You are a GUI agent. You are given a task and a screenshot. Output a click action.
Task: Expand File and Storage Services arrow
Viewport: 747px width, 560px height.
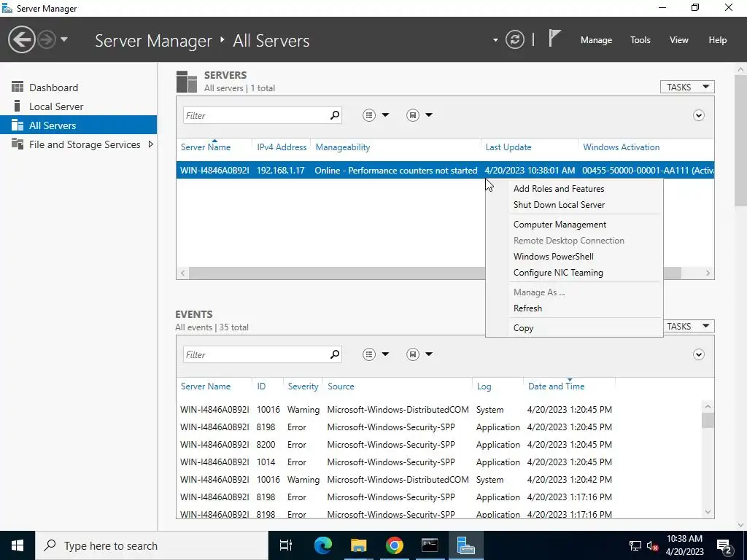(x=150, y=144)
